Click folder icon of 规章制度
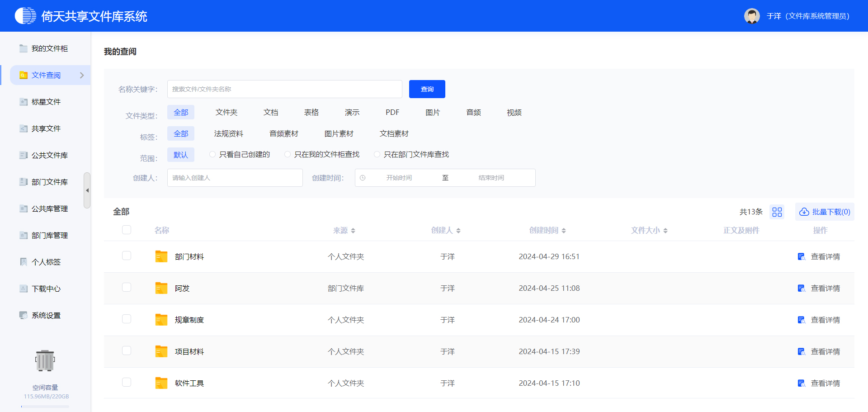 pyautogui.click(x=161, y=320)
